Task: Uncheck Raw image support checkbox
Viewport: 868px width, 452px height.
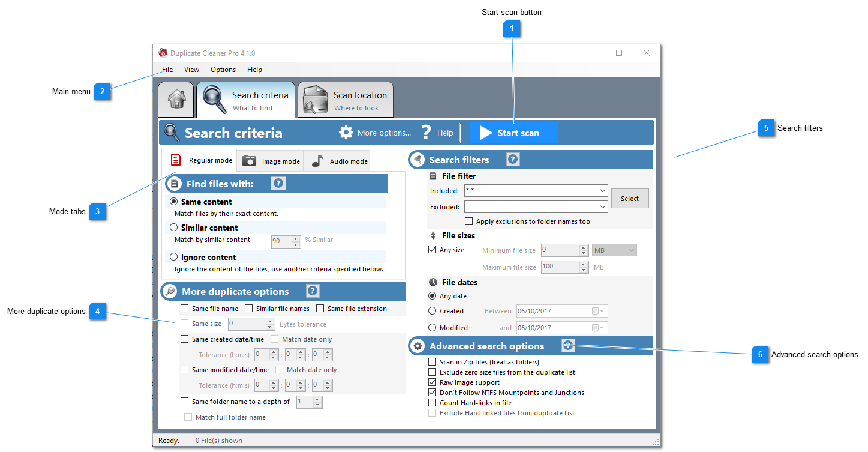Action: coord(433,382)
